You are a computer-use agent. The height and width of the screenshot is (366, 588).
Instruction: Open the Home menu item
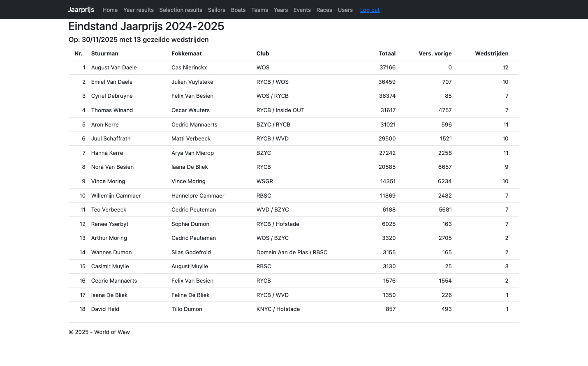pyautogui.click(x=110, y=10)
